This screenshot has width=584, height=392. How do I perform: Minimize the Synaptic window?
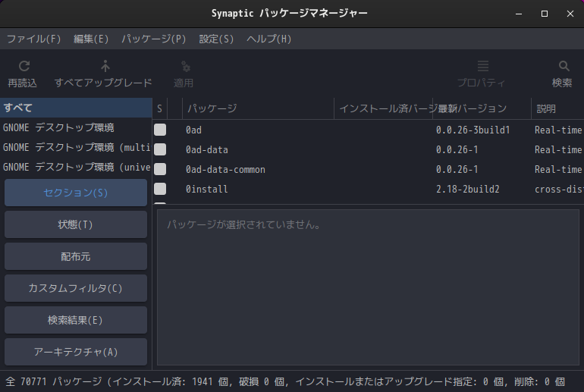tap(519, 14)
